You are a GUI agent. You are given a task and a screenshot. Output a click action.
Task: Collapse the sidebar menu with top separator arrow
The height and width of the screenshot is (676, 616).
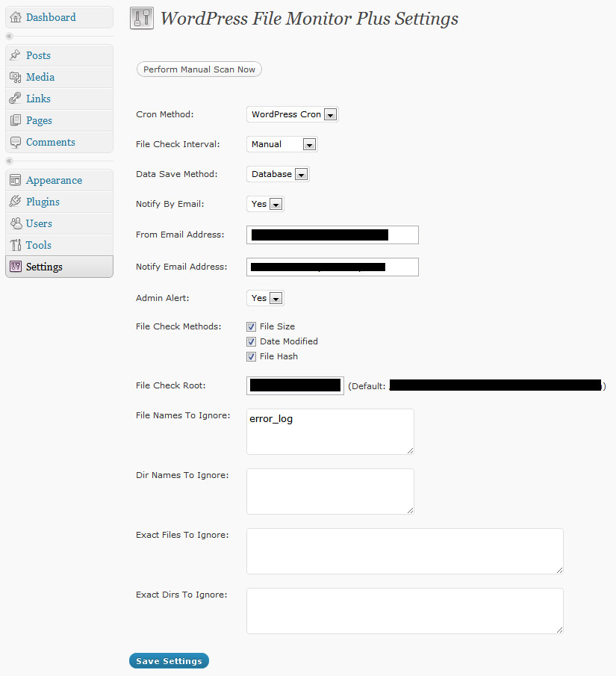10,36
